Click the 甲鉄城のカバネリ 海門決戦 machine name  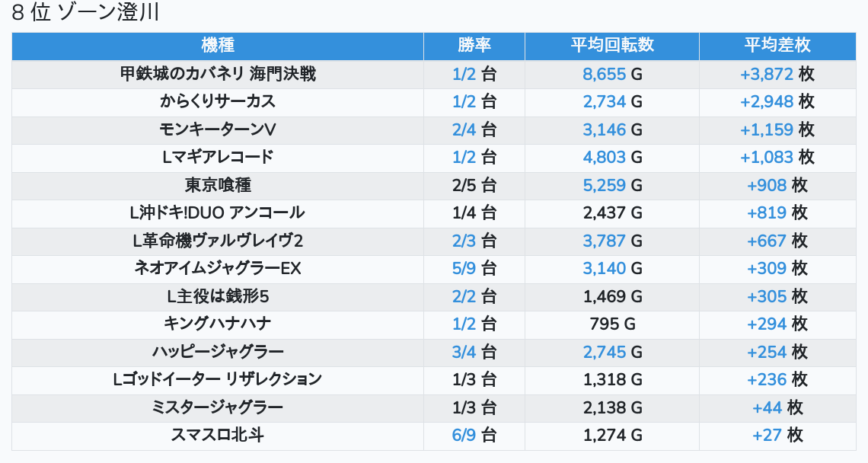pos(218,74)
